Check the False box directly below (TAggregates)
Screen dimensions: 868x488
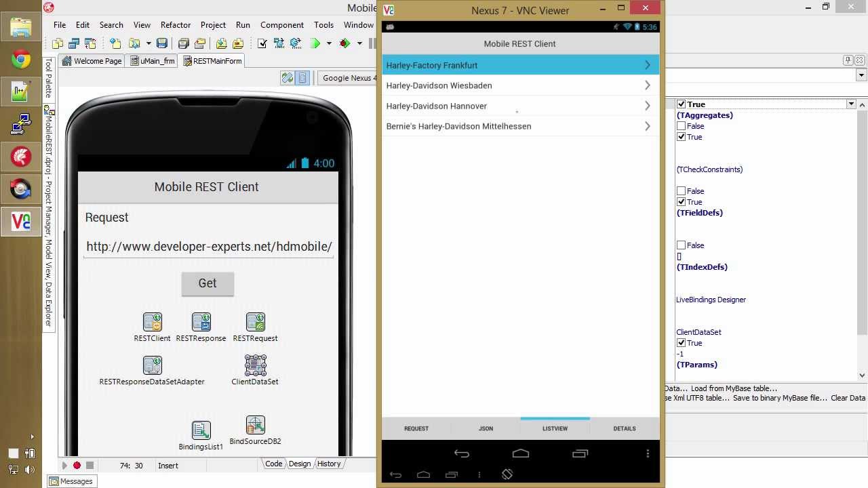(x=682, y=126)
